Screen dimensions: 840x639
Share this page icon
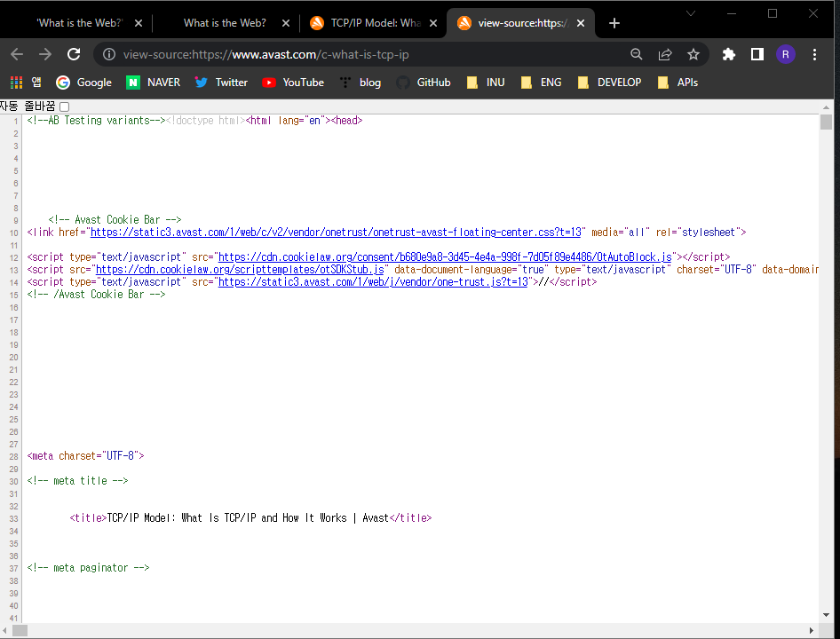665,54
